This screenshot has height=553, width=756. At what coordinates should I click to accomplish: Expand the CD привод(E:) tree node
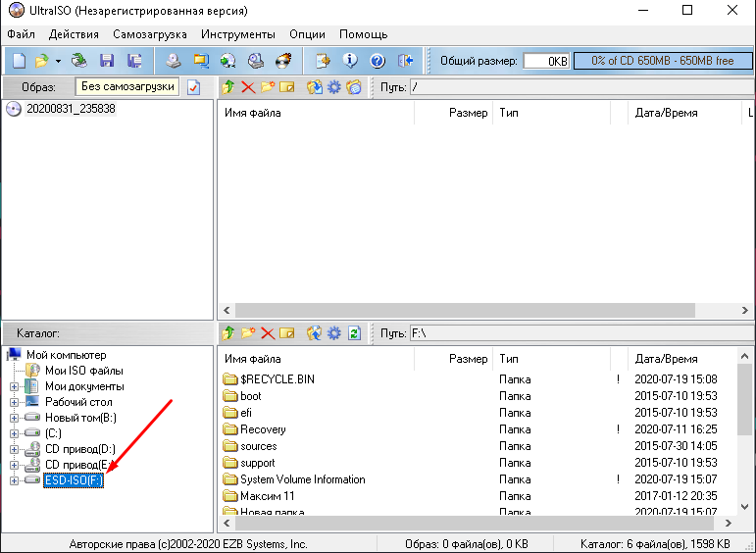[x=14, y=466]
